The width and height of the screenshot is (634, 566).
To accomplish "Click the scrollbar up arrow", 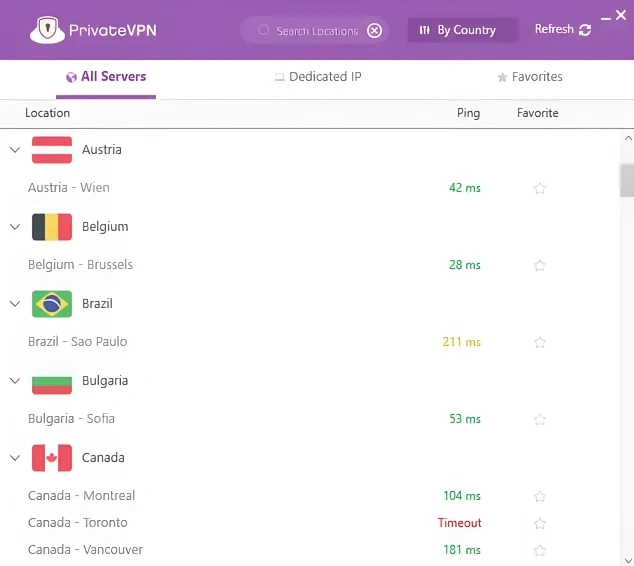I will click(628, 138).
